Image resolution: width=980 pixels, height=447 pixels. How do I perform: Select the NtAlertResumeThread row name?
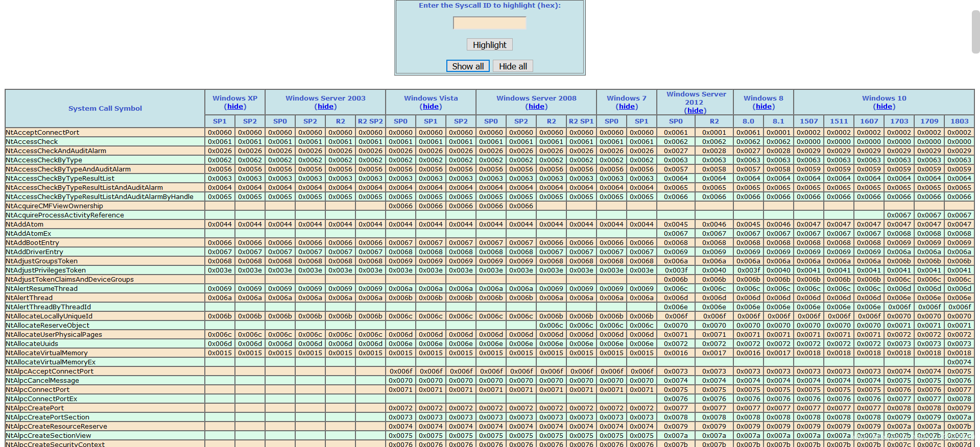tap(41, 289)
